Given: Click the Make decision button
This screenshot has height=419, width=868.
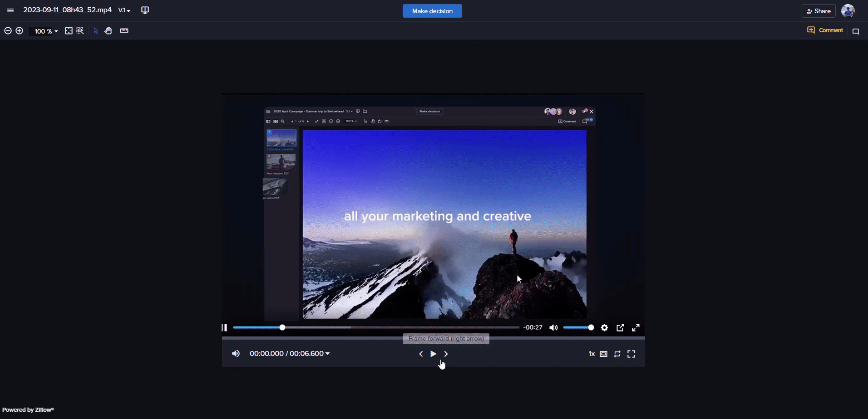Looking at the screenshot, I should (432, 11).
